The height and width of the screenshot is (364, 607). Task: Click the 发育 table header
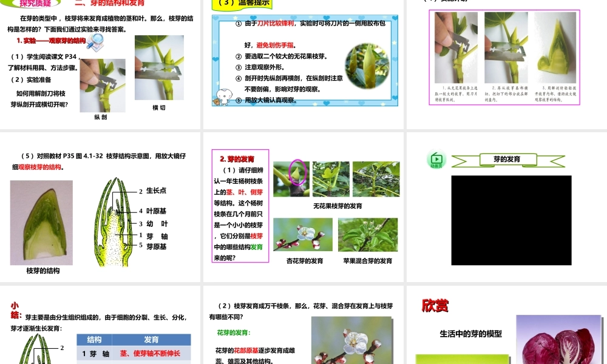[151, 340]
